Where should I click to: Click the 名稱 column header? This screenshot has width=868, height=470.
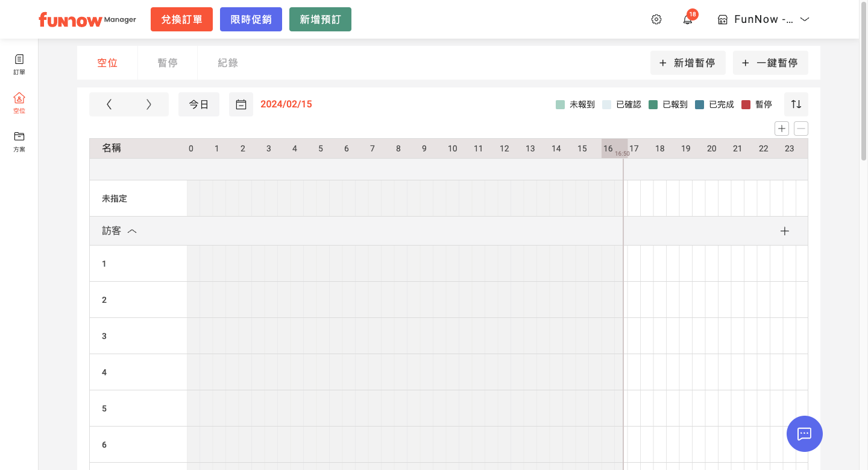(112, 148)
